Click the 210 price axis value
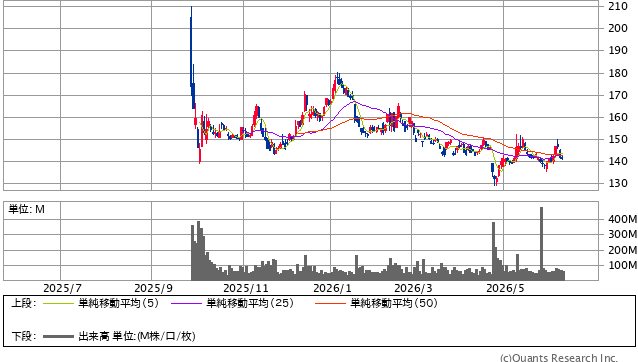The height and width of the screenshot is (362, 638). point(618,6)
